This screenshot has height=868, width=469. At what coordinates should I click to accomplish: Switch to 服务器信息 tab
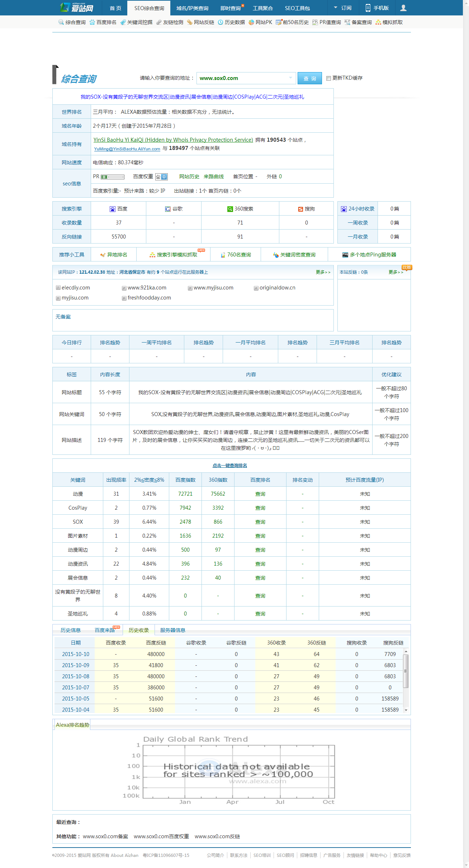click(173, 630)
